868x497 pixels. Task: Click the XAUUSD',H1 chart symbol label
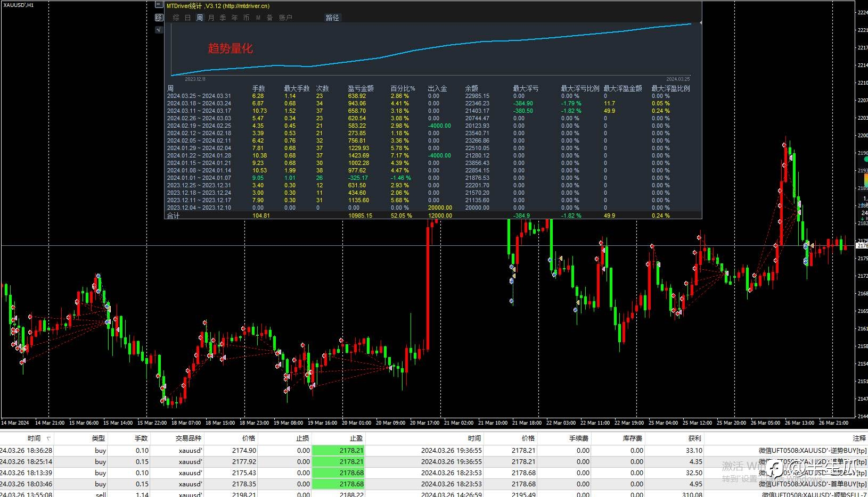(x=18, y=5)
